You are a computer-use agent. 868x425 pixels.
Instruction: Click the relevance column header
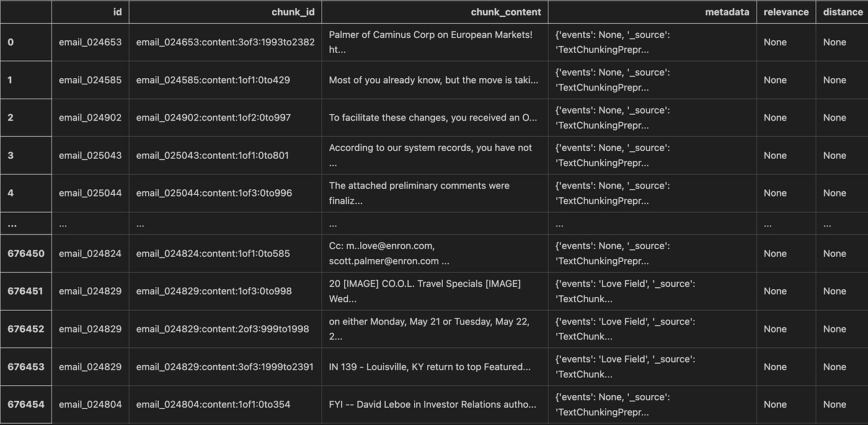786,12
